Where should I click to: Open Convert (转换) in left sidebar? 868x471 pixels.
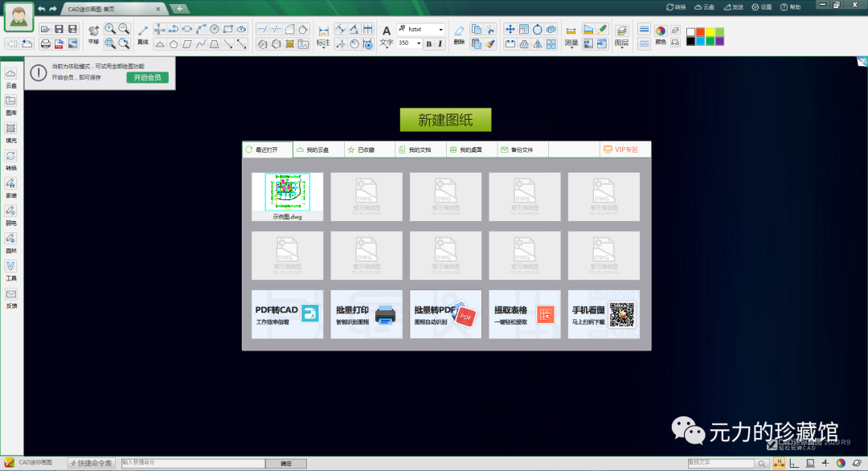[x=11, y=161]
